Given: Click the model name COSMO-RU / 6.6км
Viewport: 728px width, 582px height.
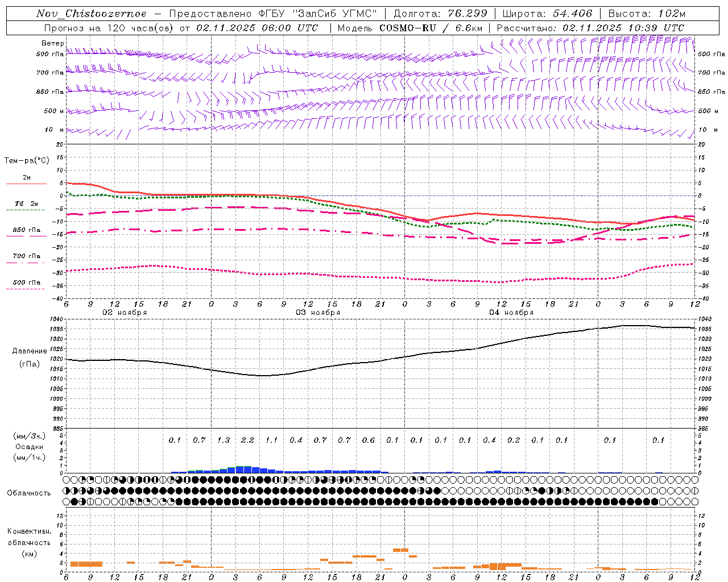Looking at the screenshot, I should (x=431, y=28).
